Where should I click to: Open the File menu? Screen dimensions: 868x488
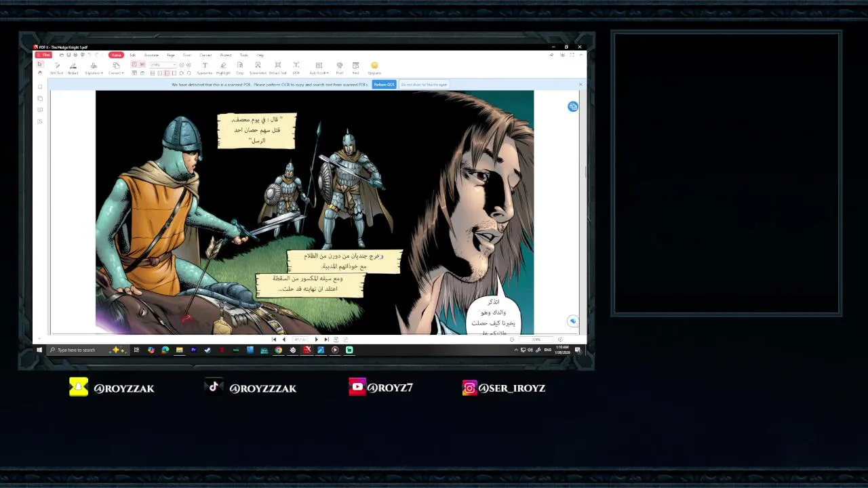click(43, 55)
